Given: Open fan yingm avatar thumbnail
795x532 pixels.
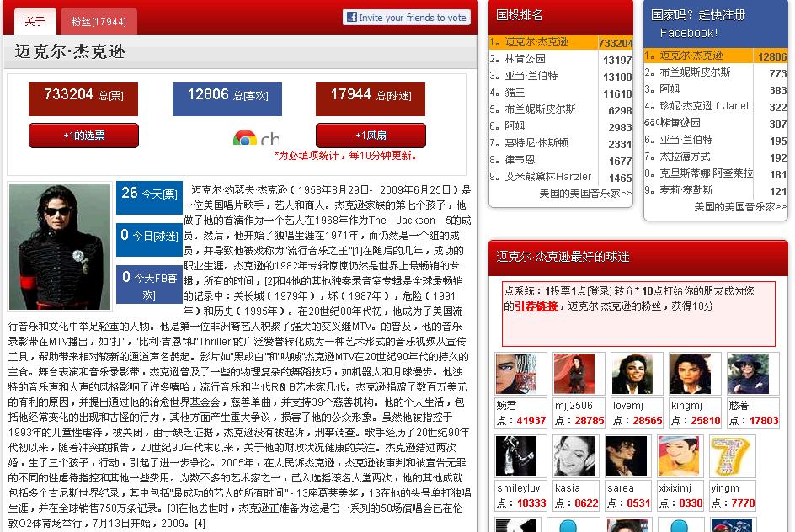Looking at the screenshot, I should (x=731, y=456).
